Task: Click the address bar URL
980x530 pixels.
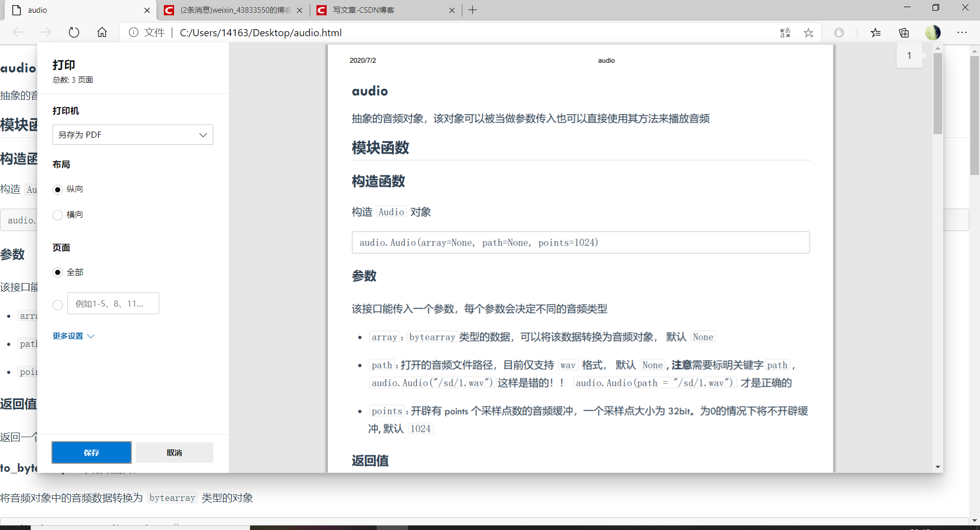Action: (261, 33)
